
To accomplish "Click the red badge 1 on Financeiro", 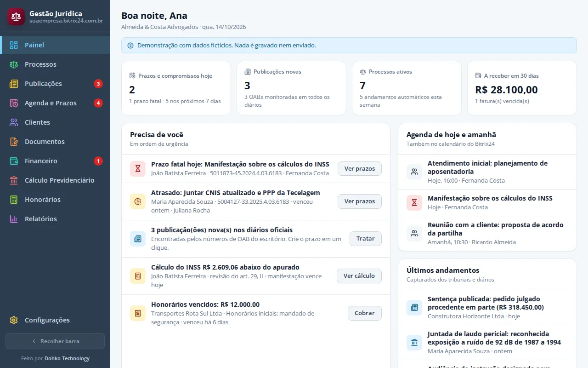I will point(98,161).
